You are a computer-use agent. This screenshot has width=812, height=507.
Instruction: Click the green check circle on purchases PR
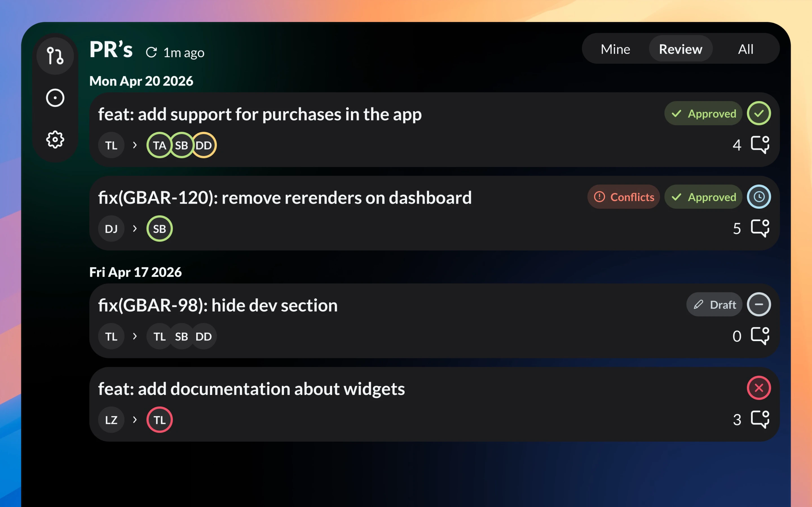pos(759,113)
